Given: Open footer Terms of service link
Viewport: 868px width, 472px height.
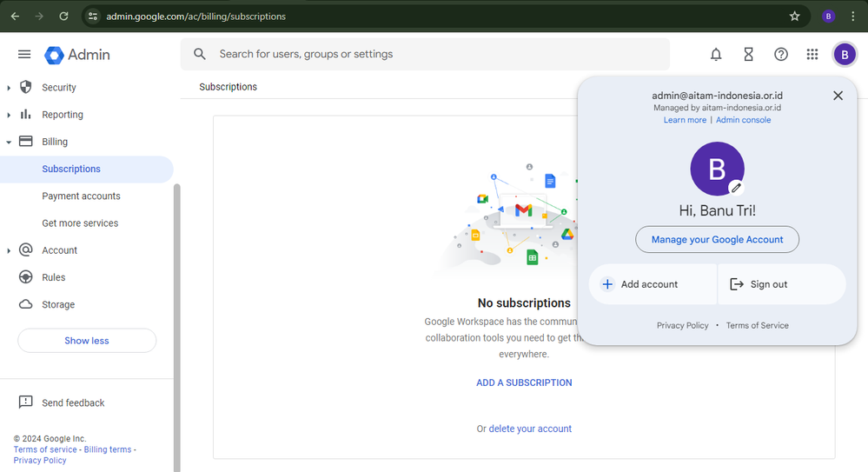Looking at the screenshot, I should (x=45, y=449).
